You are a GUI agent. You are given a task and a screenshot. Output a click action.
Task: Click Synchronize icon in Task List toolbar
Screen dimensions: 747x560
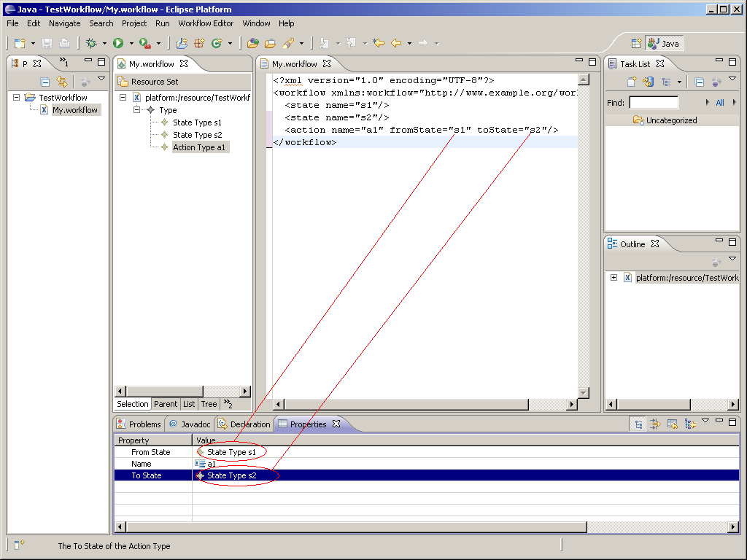[x=648, y=82]
